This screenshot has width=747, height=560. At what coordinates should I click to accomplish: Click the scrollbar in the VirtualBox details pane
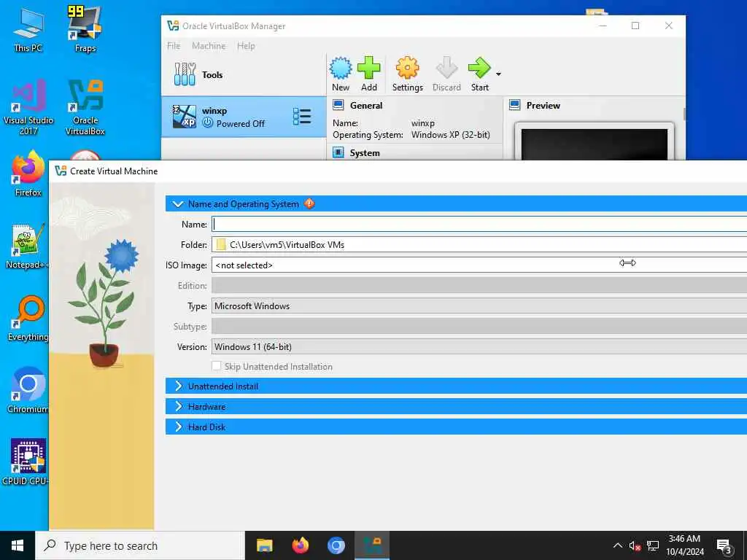(x=684, y=114)
